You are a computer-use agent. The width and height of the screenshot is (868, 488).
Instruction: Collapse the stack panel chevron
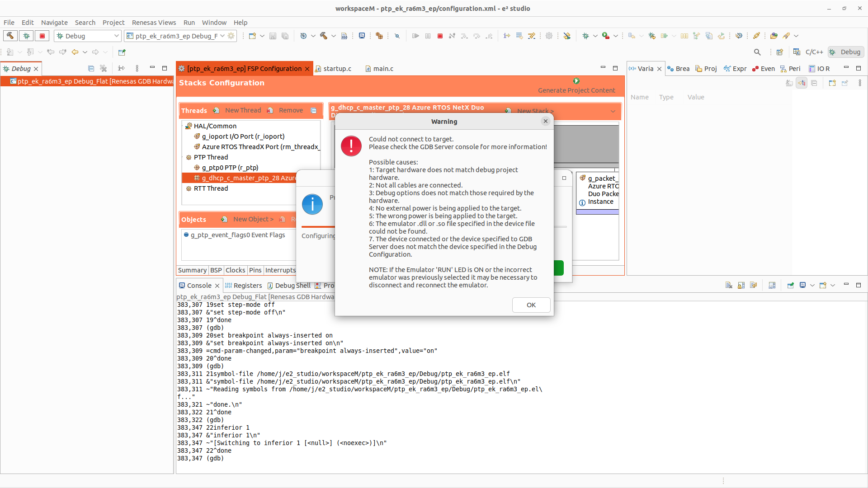click(x=613, y=111)
